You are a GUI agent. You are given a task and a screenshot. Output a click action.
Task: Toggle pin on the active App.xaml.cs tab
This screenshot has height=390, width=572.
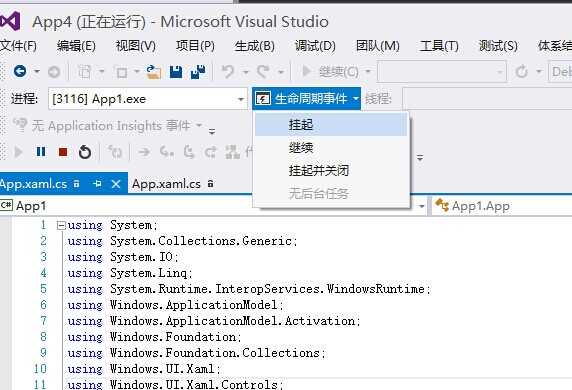97,184
